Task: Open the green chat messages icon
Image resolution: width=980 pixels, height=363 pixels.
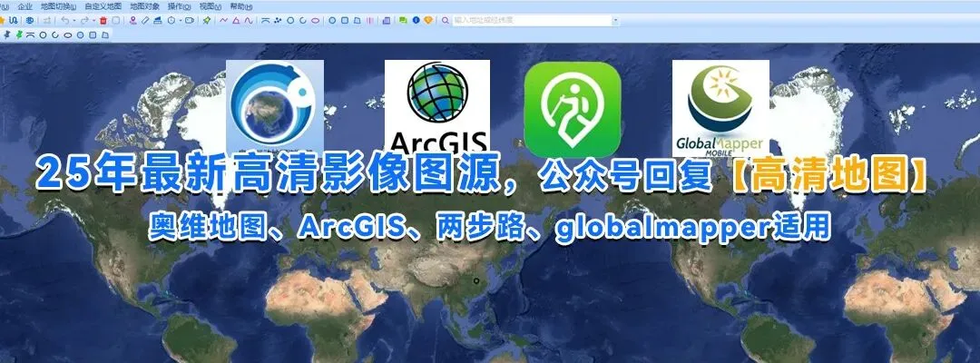Action: (x=403, y=20)
